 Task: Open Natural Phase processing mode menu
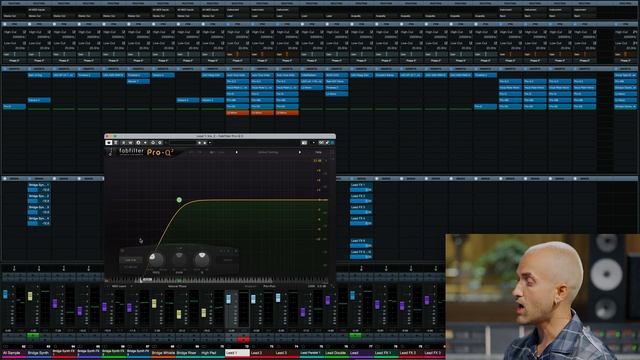pyautogui.click(x=178, y=286)
